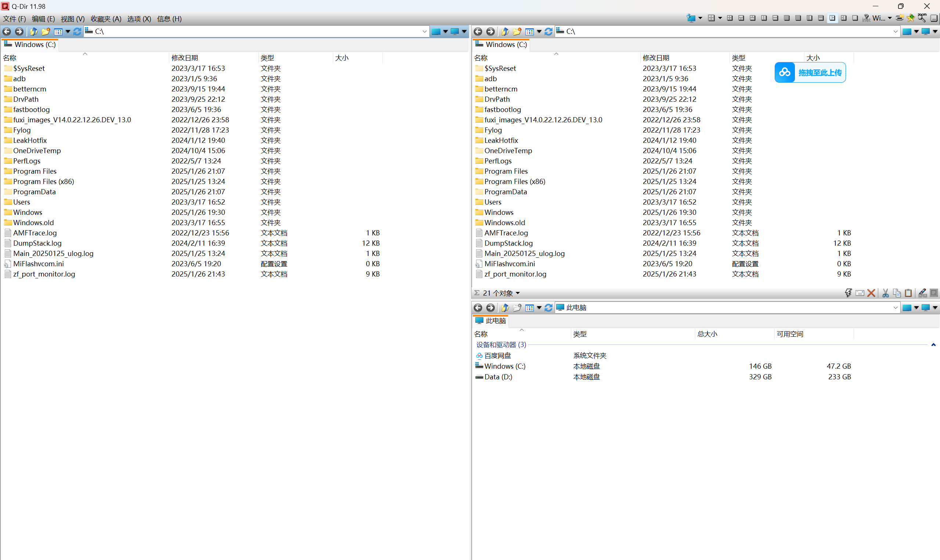Click the left pane C:\ address field
The image size is (940, 560).
(257, 32)
